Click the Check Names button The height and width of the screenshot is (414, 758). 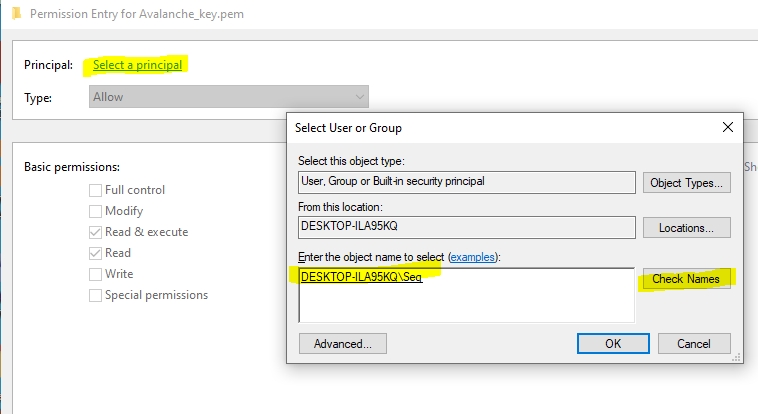(686, 279)
